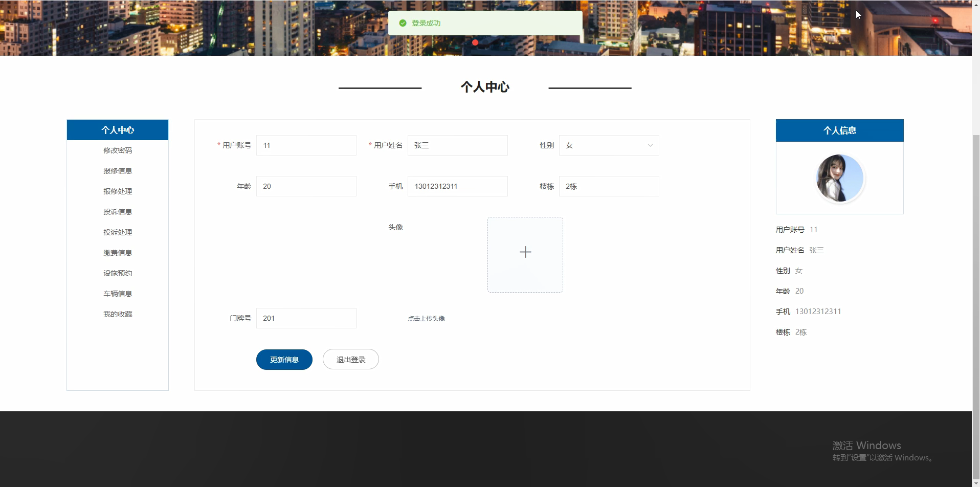Click the success checkmark in the login notification
The width and height of the screenshot is (980, 487).
pos(402,23)
